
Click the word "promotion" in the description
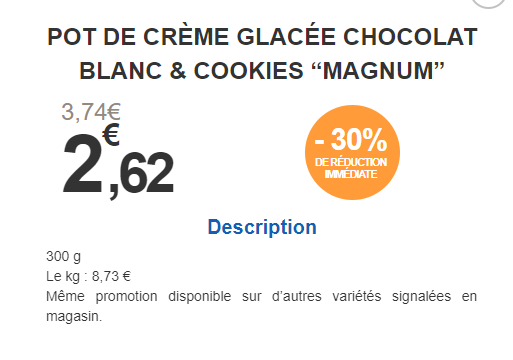tap(126, 297)
